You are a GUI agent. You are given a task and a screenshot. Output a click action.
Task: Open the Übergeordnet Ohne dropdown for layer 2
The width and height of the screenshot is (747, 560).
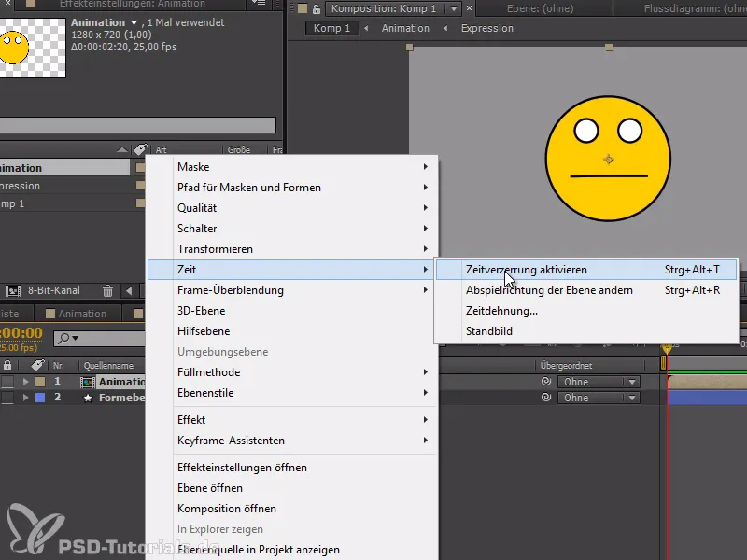pyautogui.click(x=598, y=398)
